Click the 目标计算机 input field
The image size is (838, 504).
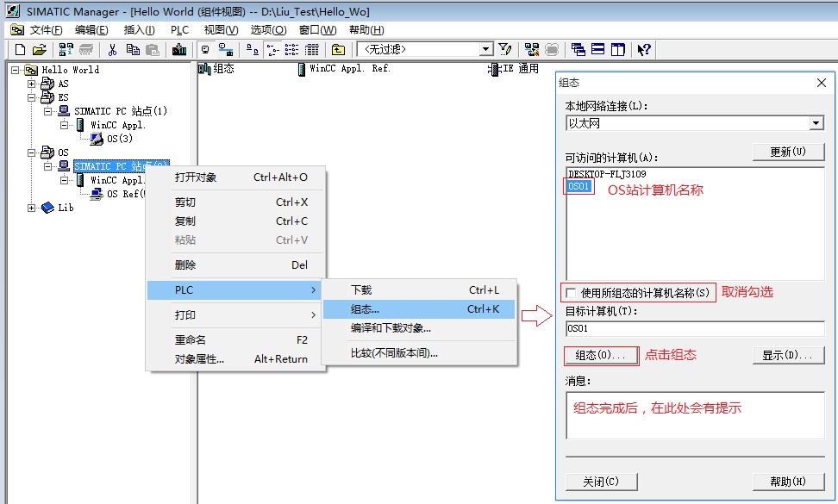click(x=694, y=328)
